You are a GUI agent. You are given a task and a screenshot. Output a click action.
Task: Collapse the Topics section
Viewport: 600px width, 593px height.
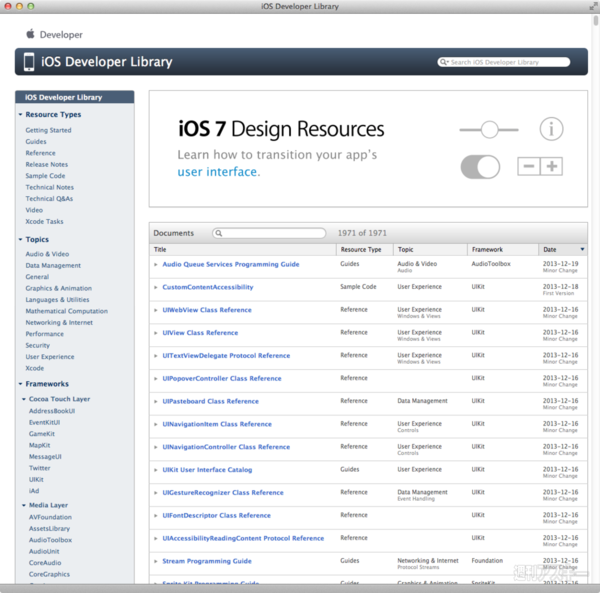[21, 239]
